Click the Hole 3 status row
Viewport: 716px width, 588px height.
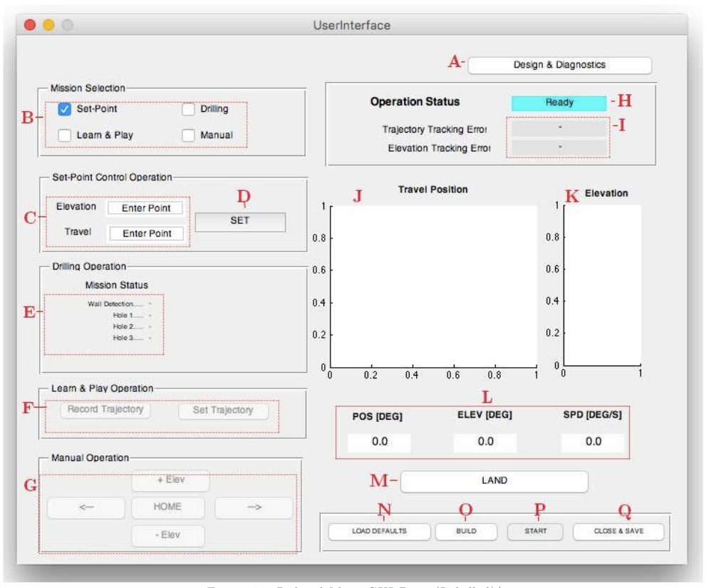pyautogui.click(x=132, y=338)
